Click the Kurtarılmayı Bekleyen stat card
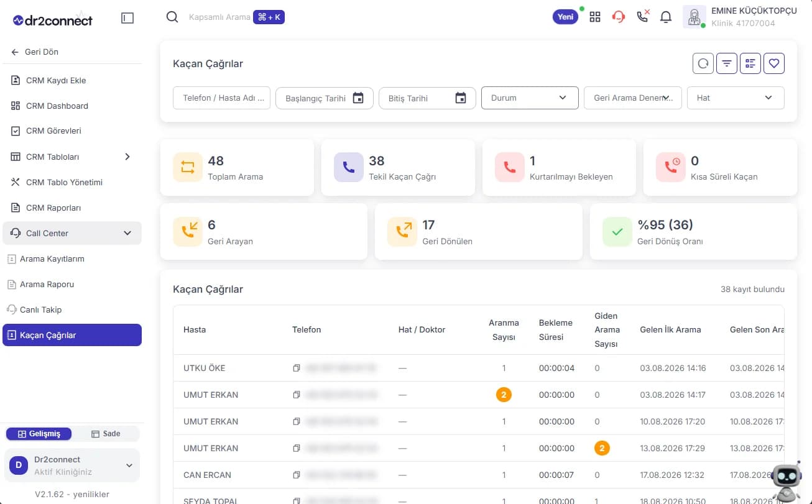 [559, 167]
